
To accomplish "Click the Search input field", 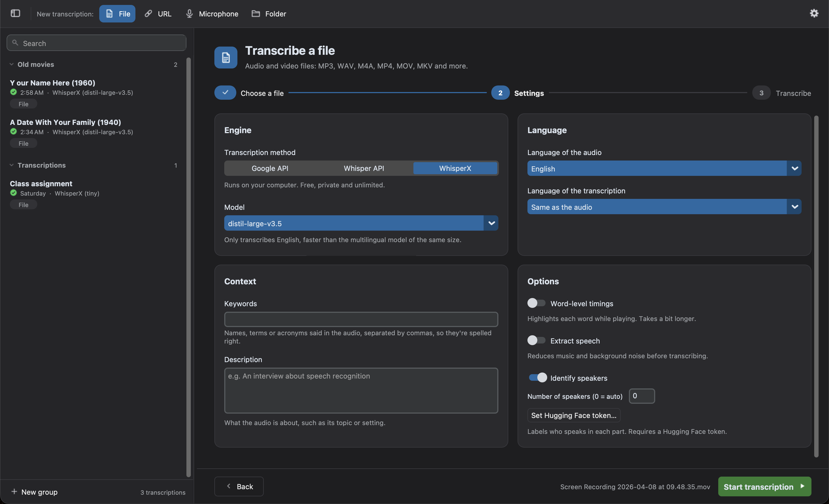I will click(x=96, y=43).
